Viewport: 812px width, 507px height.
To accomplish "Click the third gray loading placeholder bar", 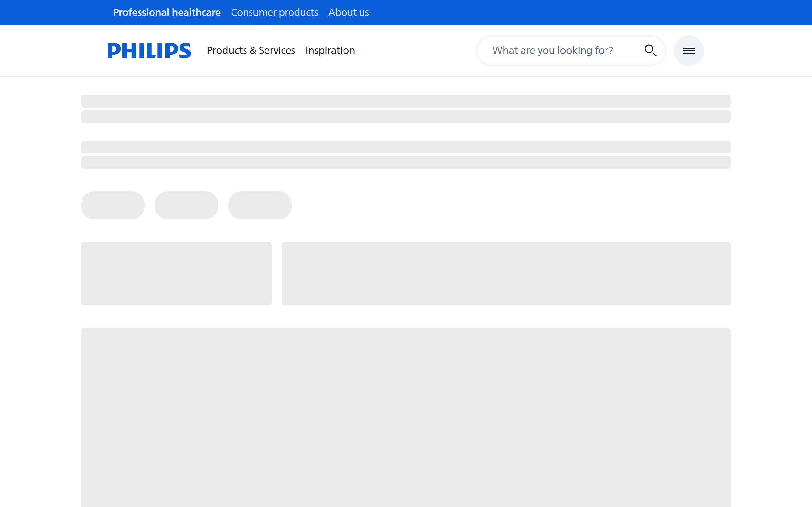I will coord(406,147).
